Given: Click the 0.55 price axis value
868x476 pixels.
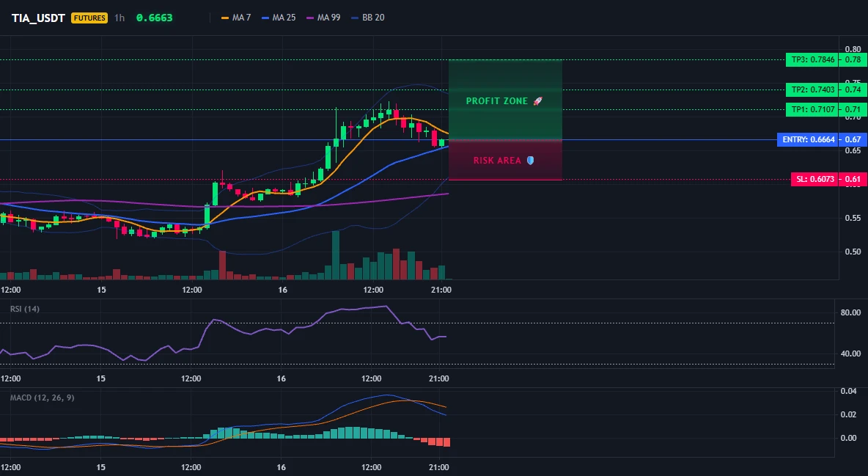Looking at the screenshot, I should 853,219.
